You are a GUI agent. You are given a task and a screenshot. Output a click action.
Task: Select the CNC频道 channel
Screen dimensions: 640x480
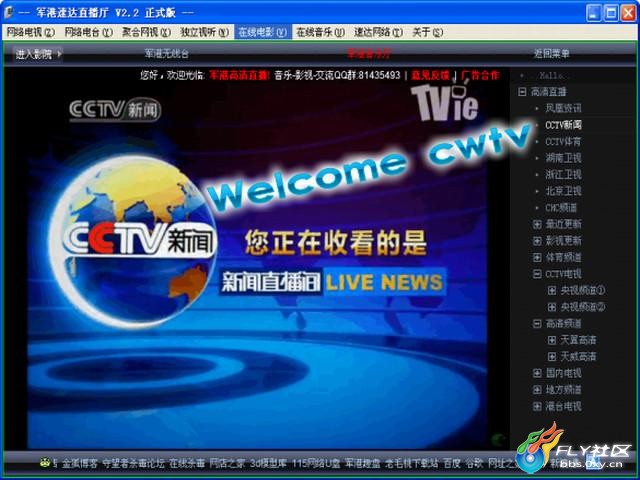click(561, 208)
